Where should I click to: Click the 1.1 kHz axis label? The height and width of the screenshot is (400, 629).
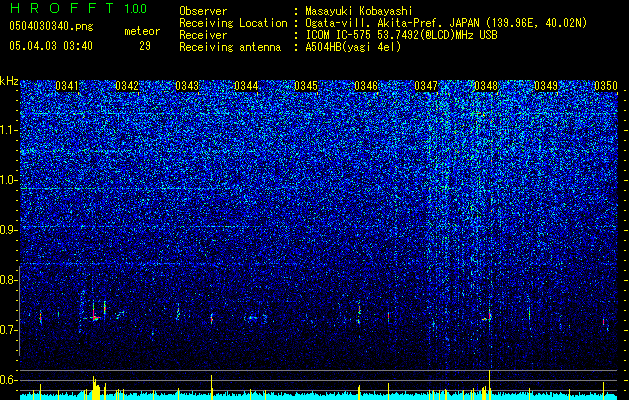(8, 130)
